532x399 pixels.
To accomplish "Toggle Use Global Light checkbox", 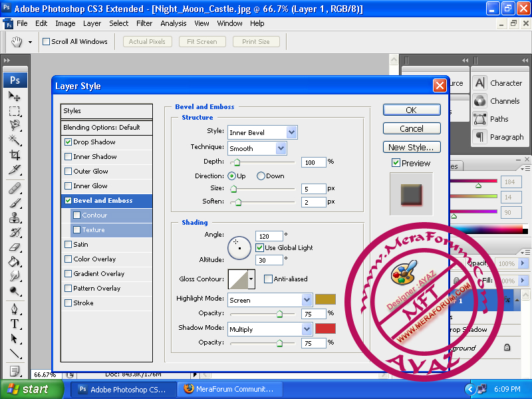I will [x=259, y=247].
